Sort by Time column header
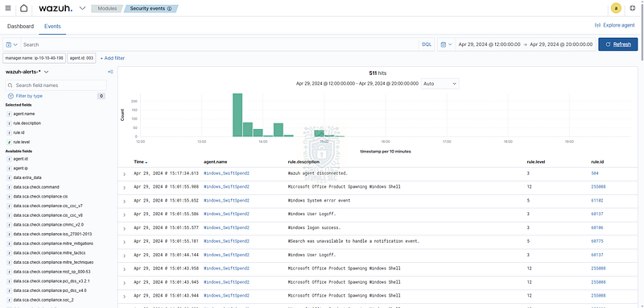The height and width of the screenshot is (308, 644). pos(140,162)
